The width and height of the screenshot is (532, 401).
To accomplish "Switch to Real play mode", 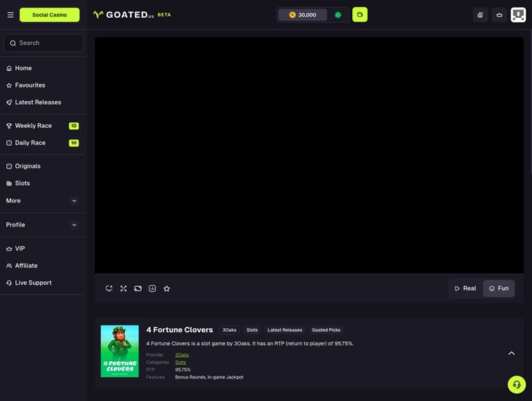I will click(465, 288).
